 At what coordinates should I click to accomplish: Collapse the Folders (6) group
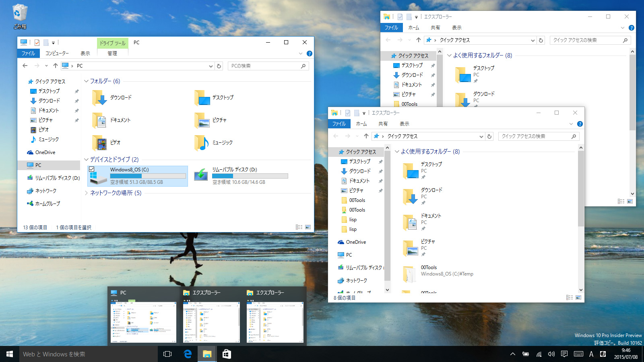(86, 81)
